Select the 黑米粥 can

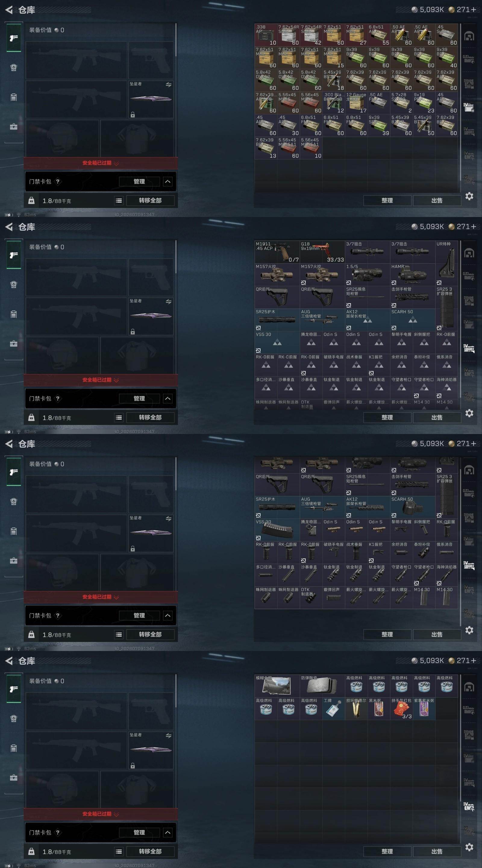pyautogui.click(x=379, y=709)
